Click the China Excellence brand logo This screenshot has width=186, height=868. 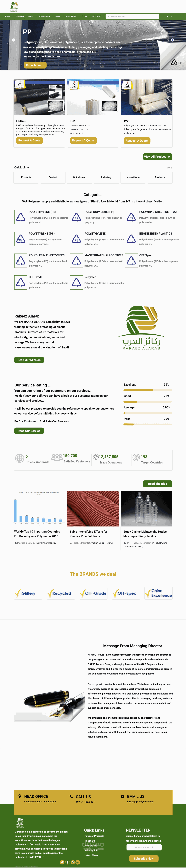(159, 593)
